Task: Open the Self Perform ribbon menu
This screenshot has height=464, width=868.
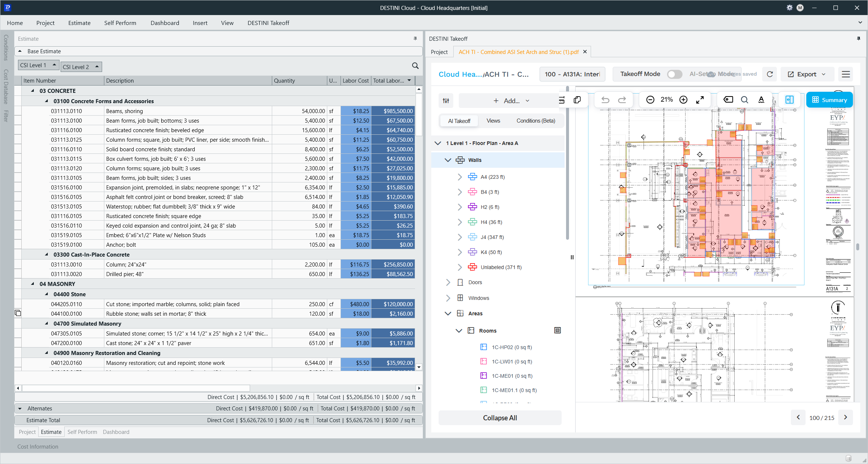Action: 120,23
